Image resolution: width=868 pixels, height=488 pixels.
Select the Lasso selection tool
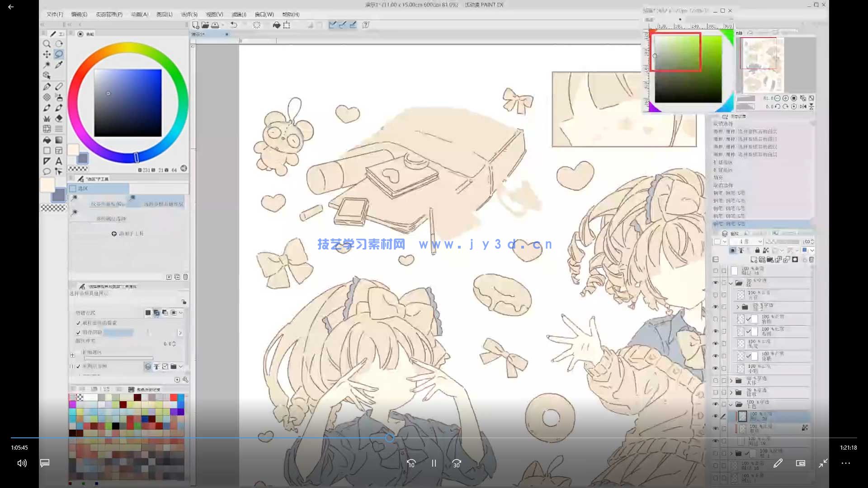click(59, 53)
